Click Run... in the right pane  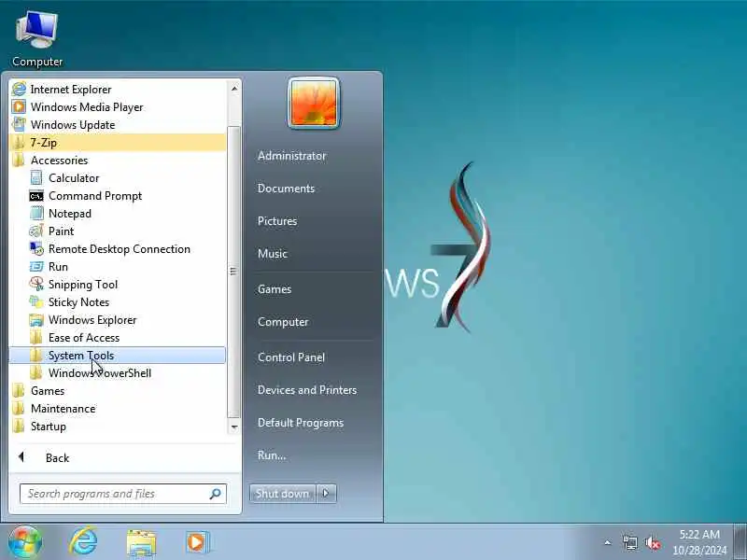pyautogui.click(x=272, y=455)
